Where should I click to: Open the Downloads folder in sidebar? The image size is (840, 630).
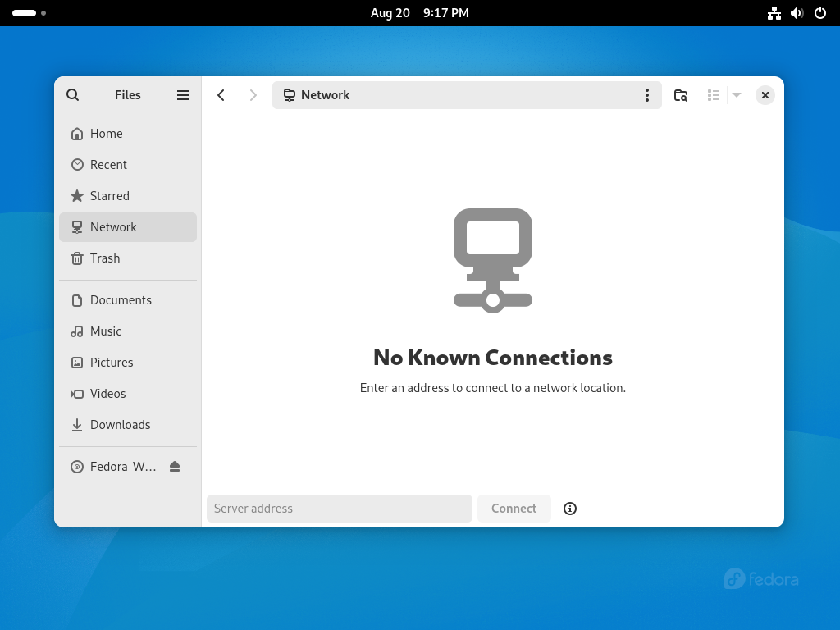(x=128, y=425)
